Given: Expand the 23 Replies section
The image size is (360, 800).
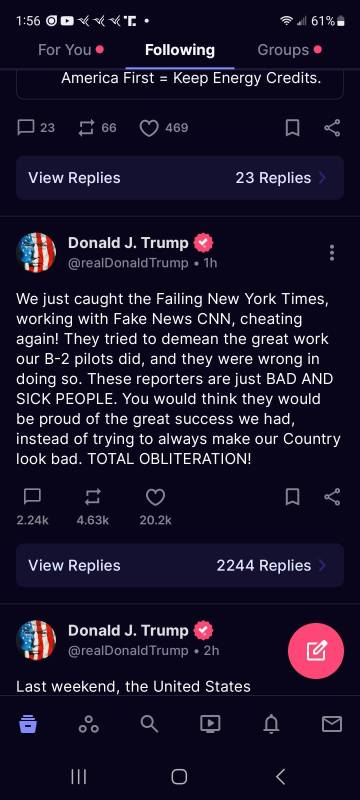Looking at the screenshot, I should (180, 178).
